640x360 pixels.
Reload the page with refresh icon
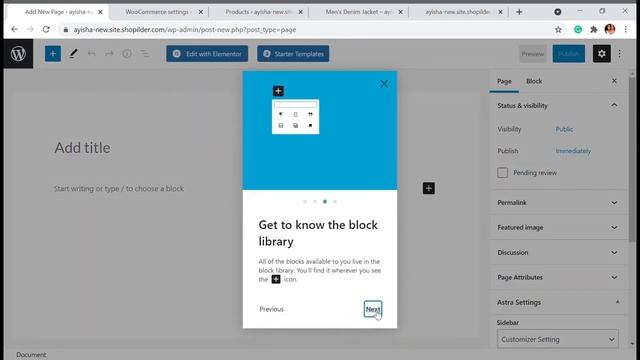click(46, 29)
